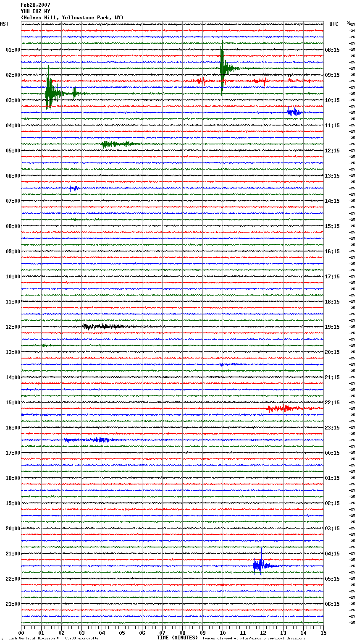Click the 00 minute axis tick label
Screen dimensions: 357x644
click(21, 633)
